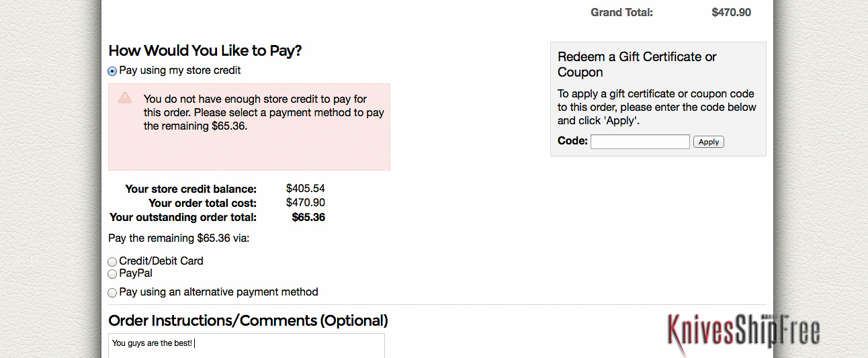
Task: Click the How Would You Like to Pay heading
Action: [x=205, y=50]
